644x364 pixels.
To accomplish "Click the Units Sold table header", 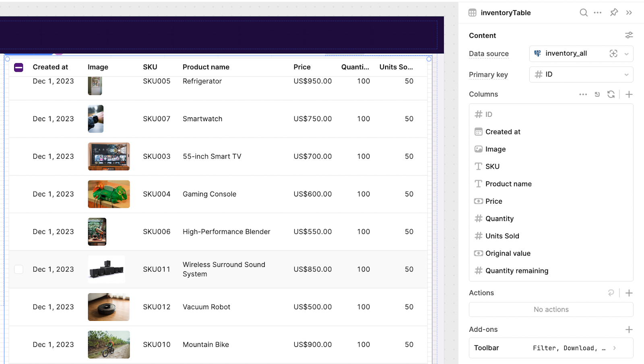I will pyautogui.click(x=396, y=67).
